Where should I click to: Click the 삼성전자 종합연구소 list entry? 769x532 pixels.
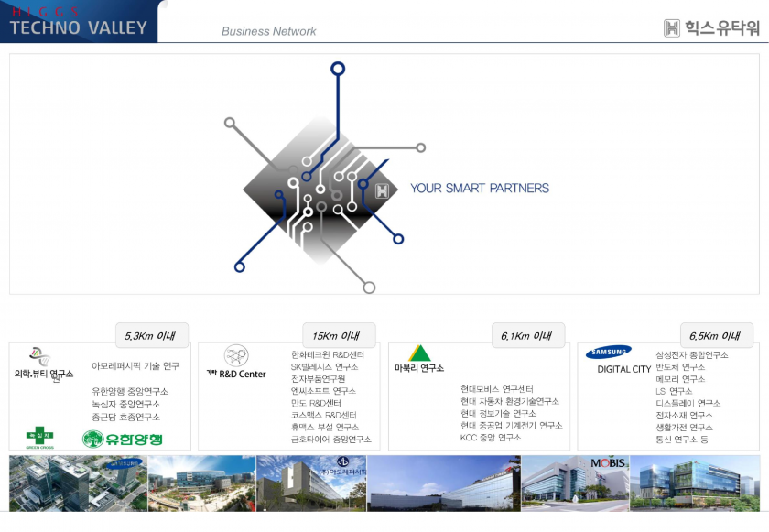(x=691, y=355)
